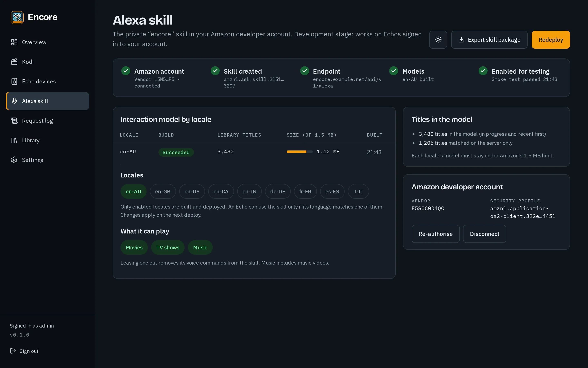Click the download icon in Export button

pos(461,40)
